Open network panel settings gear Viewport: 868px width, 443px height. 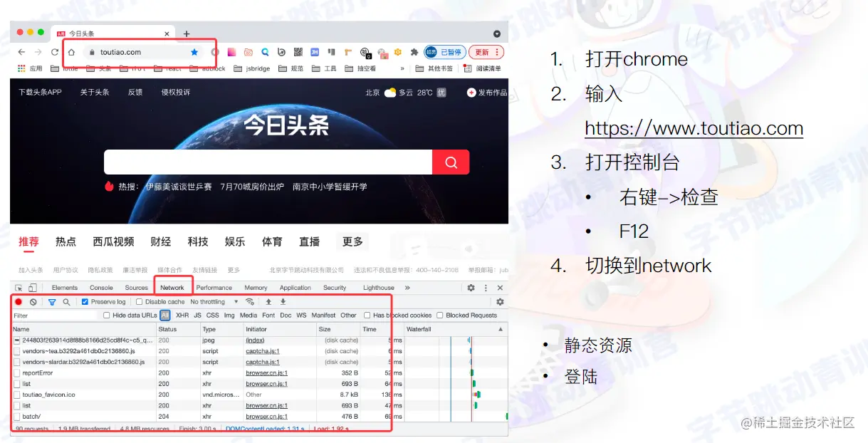(500, 302)
